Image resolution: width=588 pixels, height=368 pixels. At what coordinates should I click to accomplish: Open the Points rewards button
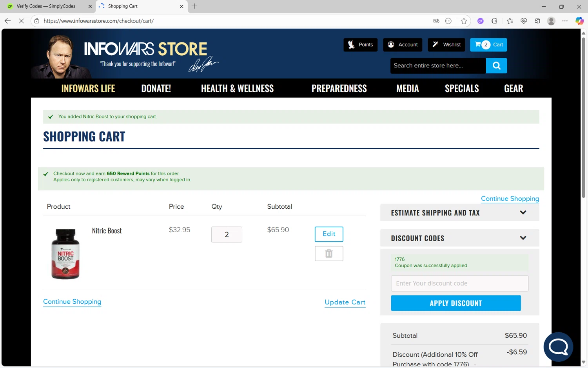361,45
